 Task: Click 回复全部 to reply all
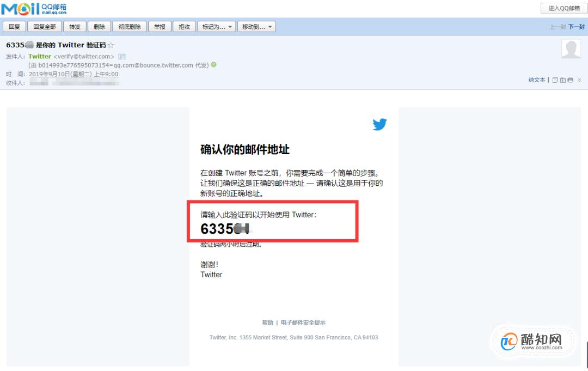[x=45, y=27]
